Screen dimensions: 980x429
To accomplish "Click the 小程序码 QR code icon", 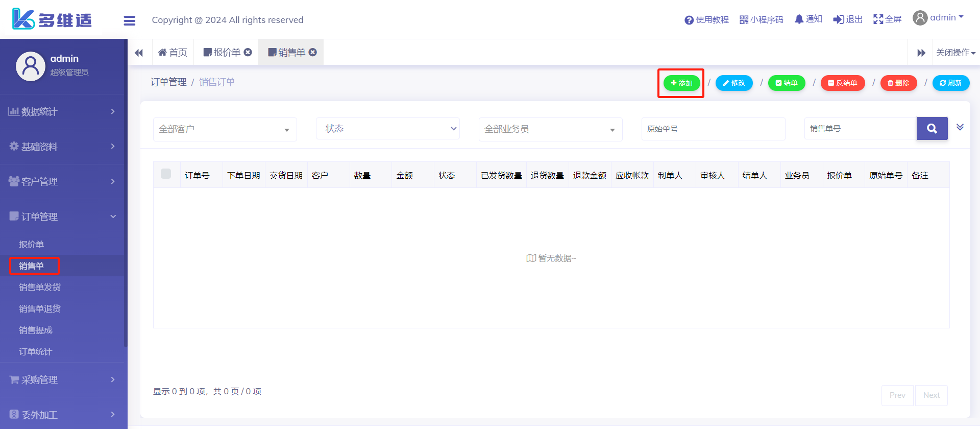I will click(744, 20).
